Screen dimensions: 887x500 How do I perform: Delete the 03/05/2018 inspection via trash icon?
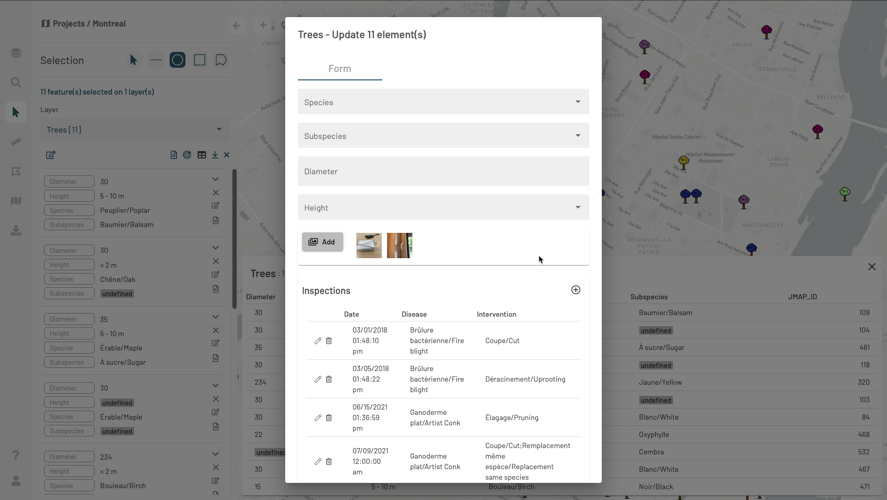coord(329,379)
